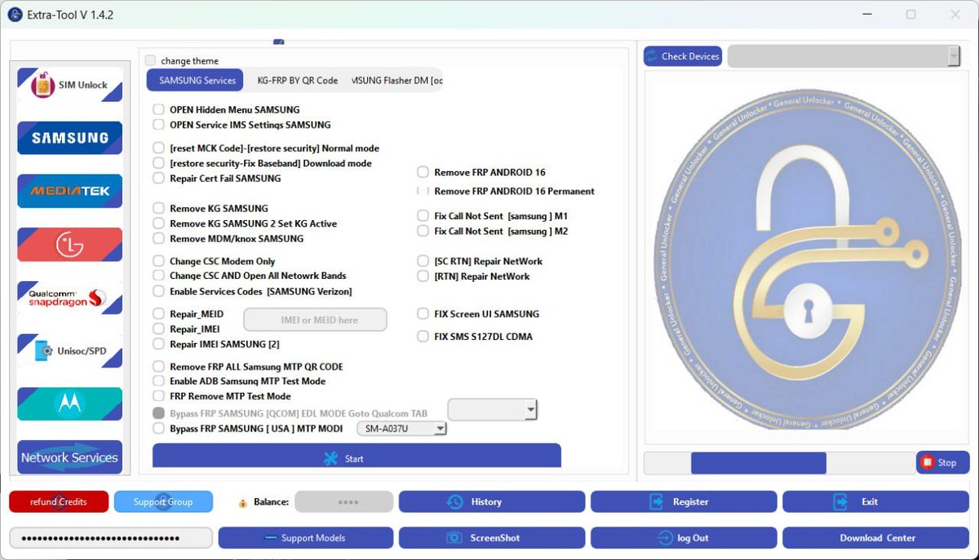Viewport: 979px width, 560px height.
Task: Enable Remove FRP ALL Samsung MTP QR CODE
Action: [x=158, y=367]
